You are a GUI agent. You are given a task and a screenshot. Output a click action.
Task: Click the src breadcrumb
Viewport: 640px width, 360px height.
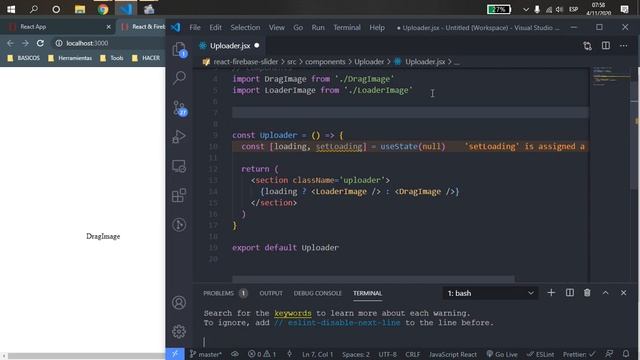(291, 62)
